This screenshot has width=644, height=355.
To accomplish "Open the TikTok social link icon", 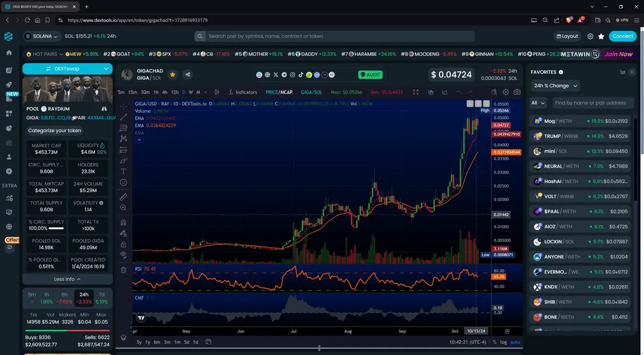I will pos(301,75).
